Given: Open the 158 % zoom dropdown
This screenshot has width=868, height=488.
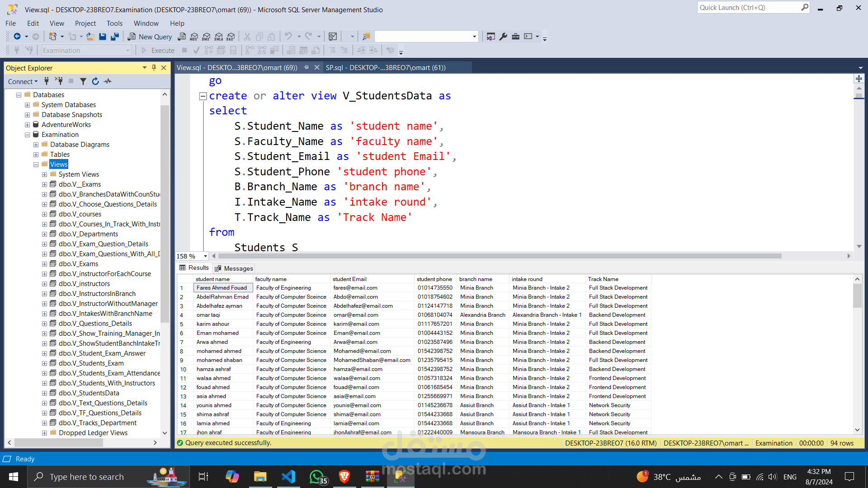Looking at the screenshot, I should pos(205,256).
